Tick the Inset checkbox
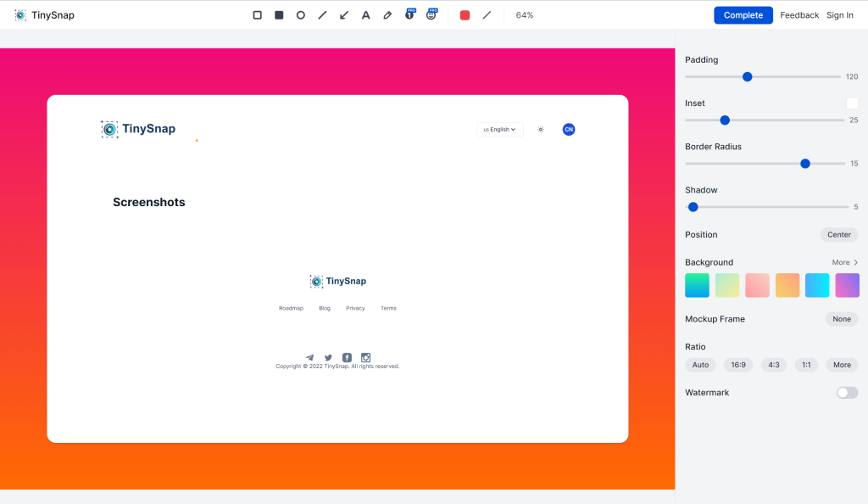868x504 pixels. tap(852, 104)
